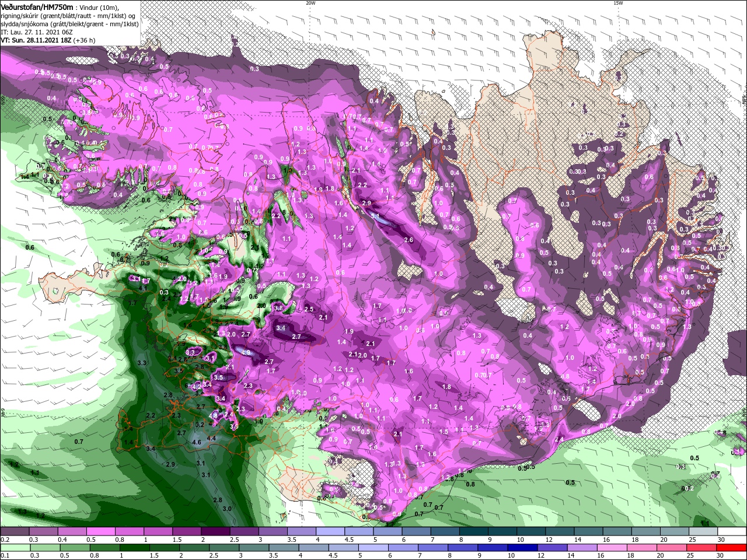
Task: Click the 2.6 snowfall value on the map
Action: click(x=409, y=240)
